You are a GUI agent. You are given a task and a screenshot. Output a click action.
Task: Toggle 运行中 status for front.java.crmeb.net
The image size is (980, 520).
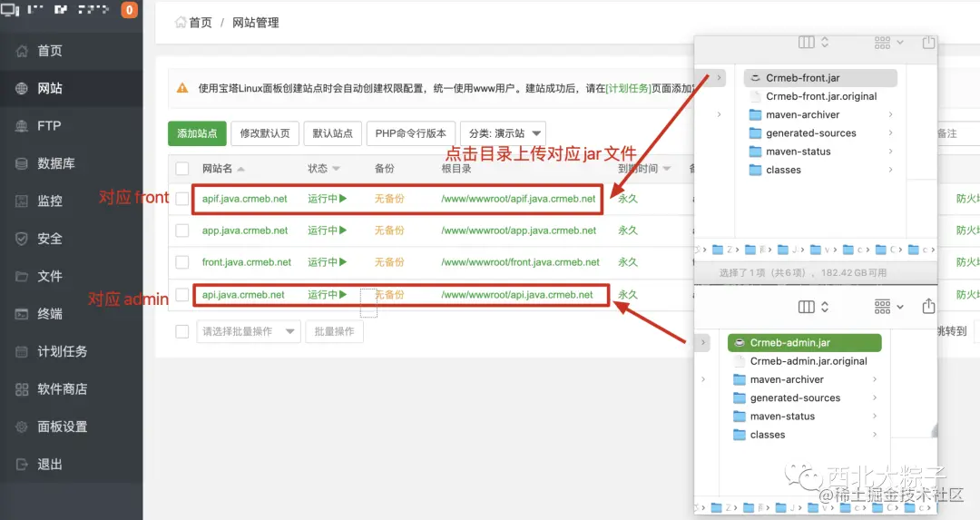click(327, 262)
